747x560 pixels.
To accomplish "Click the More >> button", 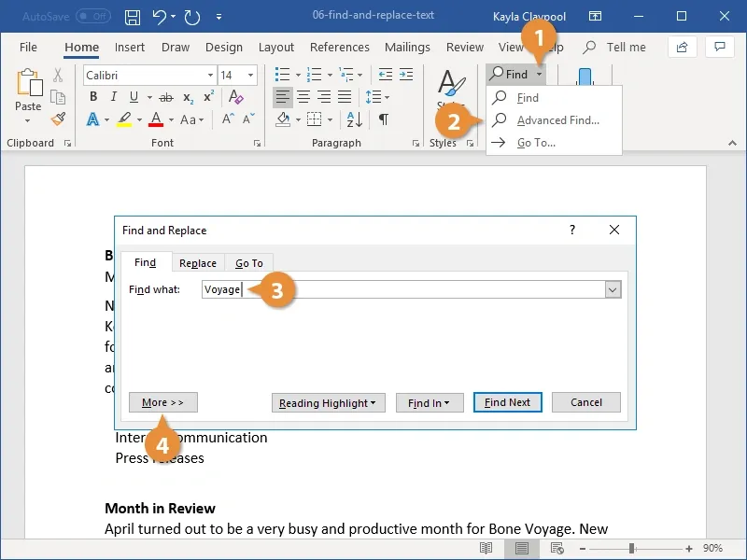I will click(162, 402).
